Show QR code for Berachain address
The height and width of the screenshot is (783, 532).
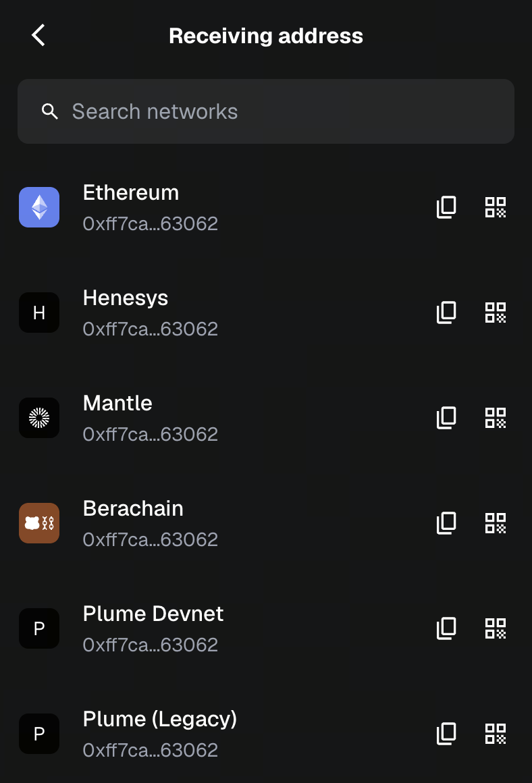tap(496, 523)
